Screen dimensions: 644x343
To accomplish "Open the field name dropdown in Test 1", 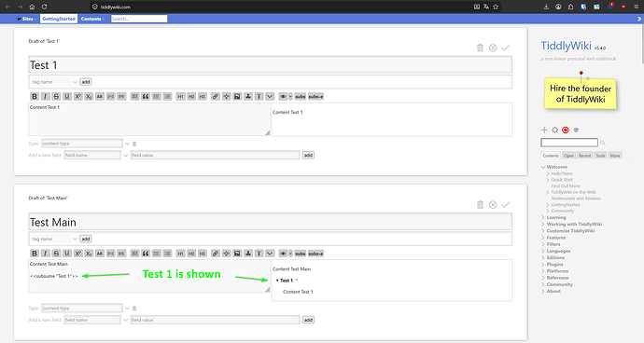I will click(126, 155).
